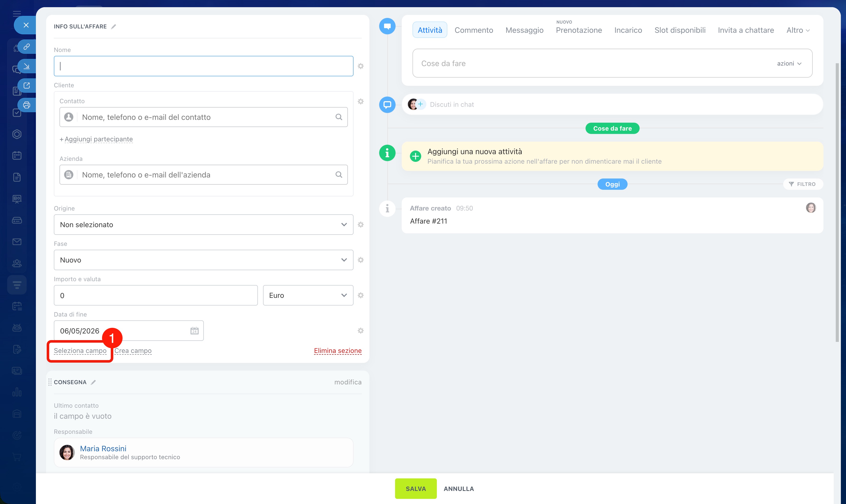Viewport: 846px width, 504px height.
Task: Click the print icon button
Action: [26, 105]
